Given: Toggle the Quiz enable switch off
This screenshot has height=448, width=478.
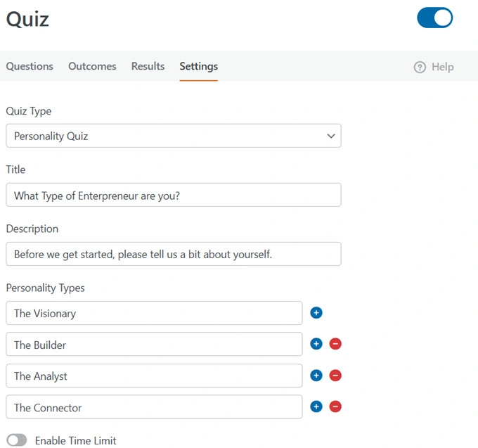Looking at the screenshot, I should point(434,18).
